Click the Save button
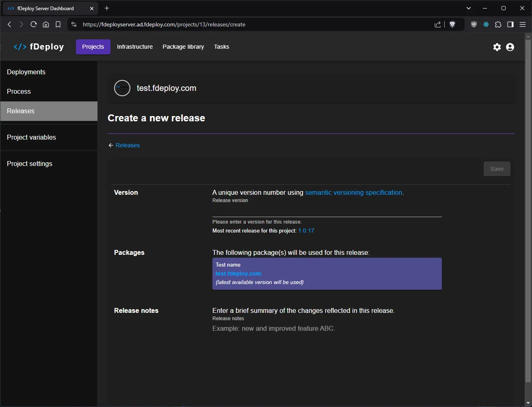The image size is (532, 407). click(x=497, y=168)
